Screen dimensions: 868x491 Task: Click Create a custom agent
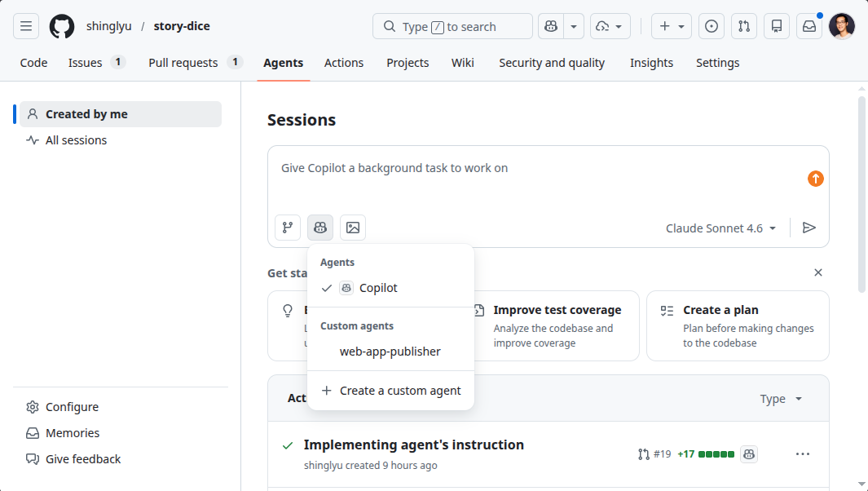pos(391,391)
